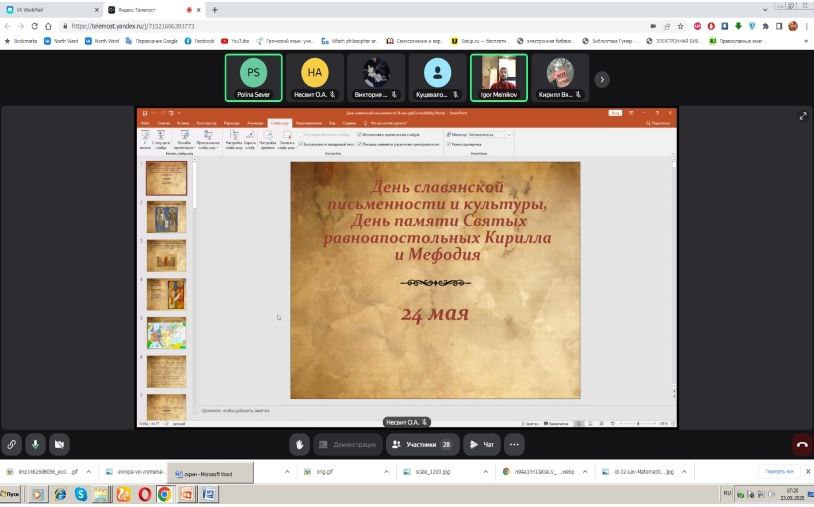
Task: Select Polina Sever's participant tile
Action: [253, 78]
